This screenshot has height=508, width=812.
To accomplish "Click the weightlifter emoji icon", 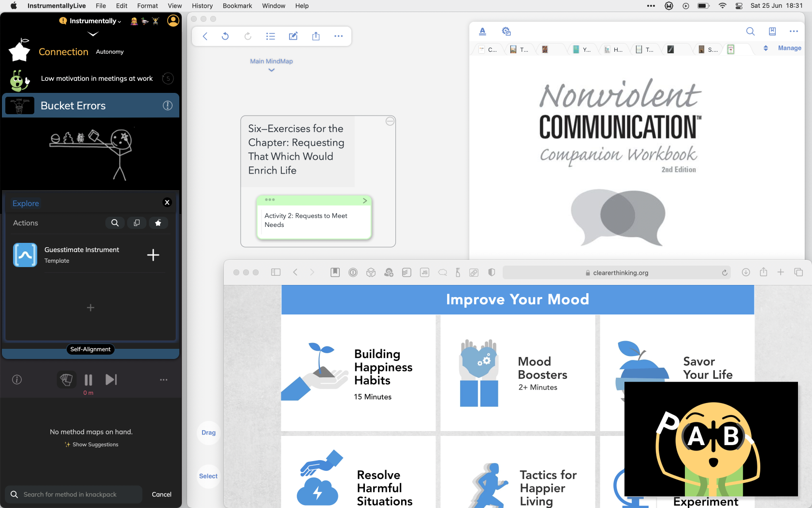I will (155, 21).
